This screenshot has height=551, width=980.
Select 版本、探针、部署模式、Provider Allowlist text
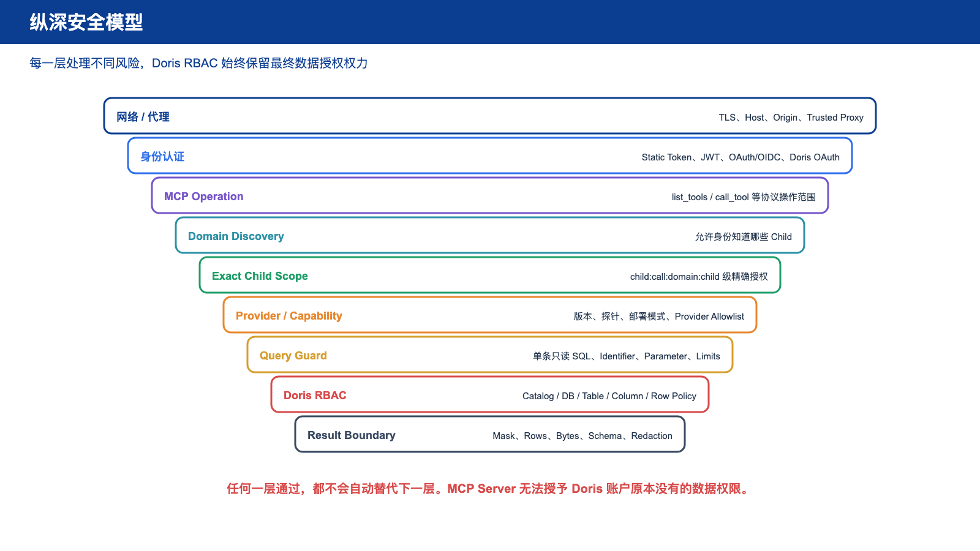(659, 317)
